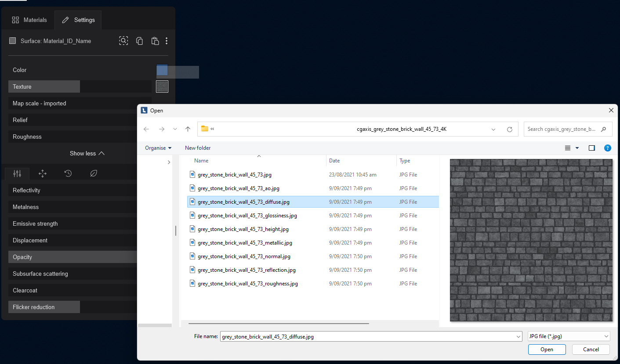
Task: Adjust the Texture slider
Action: (x=80, y=86)
